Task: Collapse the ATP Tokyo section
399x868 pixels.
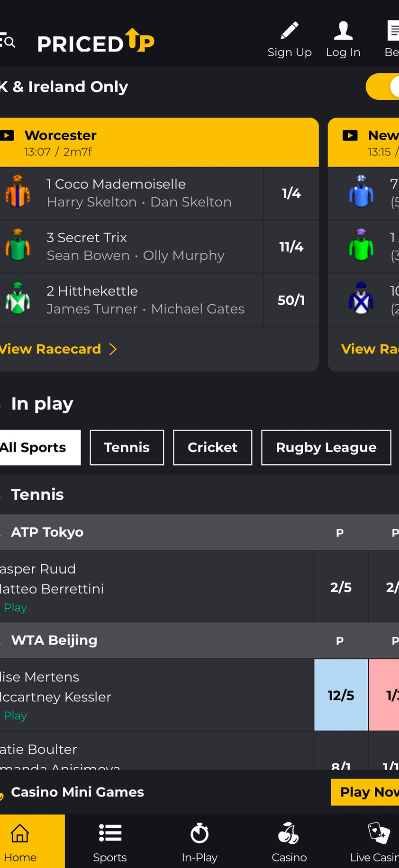Action: click(47, 532)
